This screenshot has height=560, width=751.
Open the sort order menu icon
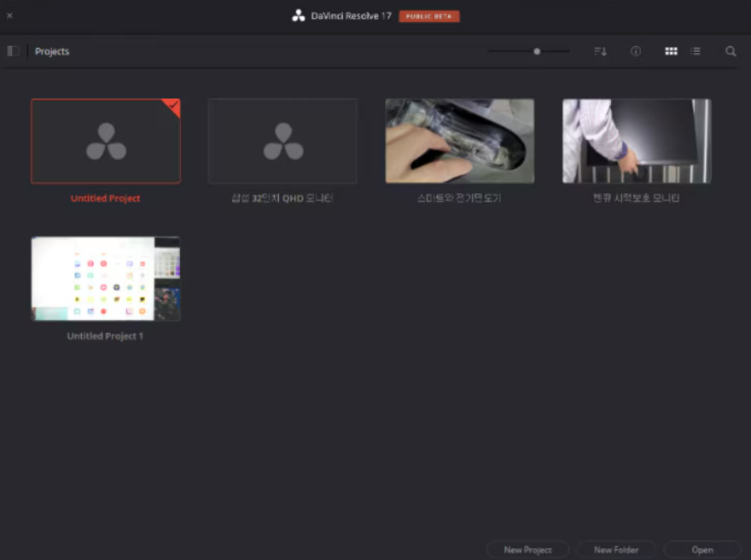click(600, 51)
